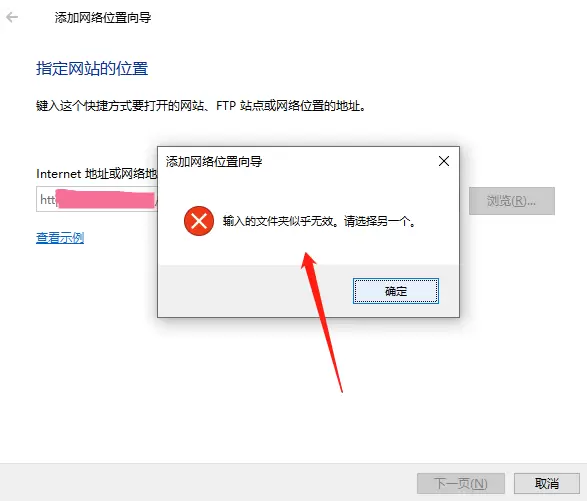Confirm the error with the 确定 button

(x=396, y=291)
